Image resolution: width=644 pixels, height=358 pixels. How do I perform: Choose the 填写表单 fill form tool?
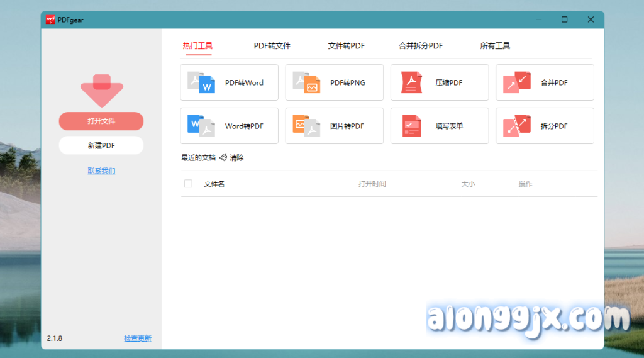(439, 126)
